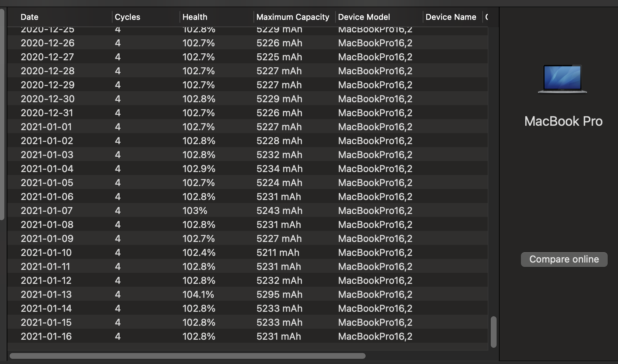
Task: Select the row dated 2021-01-03
Action: click(x=248, y=155)
